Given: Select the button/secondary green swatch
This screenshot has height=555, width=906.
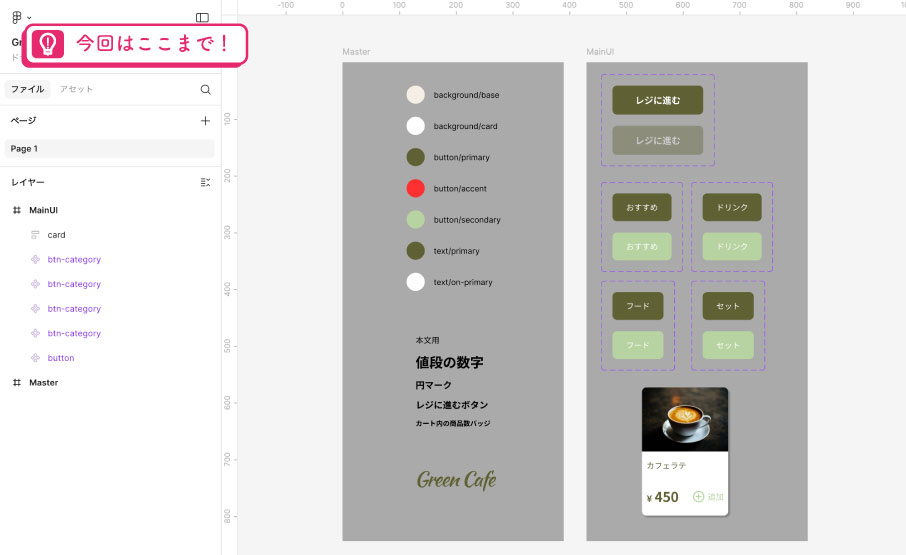Looking at the screenshot, I should coord(415,219).
